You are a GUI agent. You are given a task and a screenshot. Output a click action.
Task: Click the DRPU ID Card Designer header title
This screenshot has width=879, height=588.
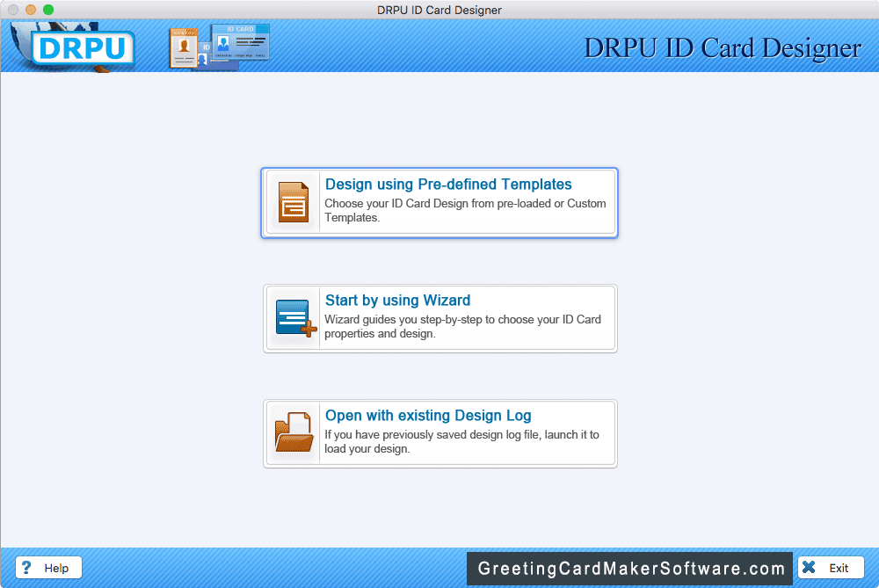click(x=723, y=48)
